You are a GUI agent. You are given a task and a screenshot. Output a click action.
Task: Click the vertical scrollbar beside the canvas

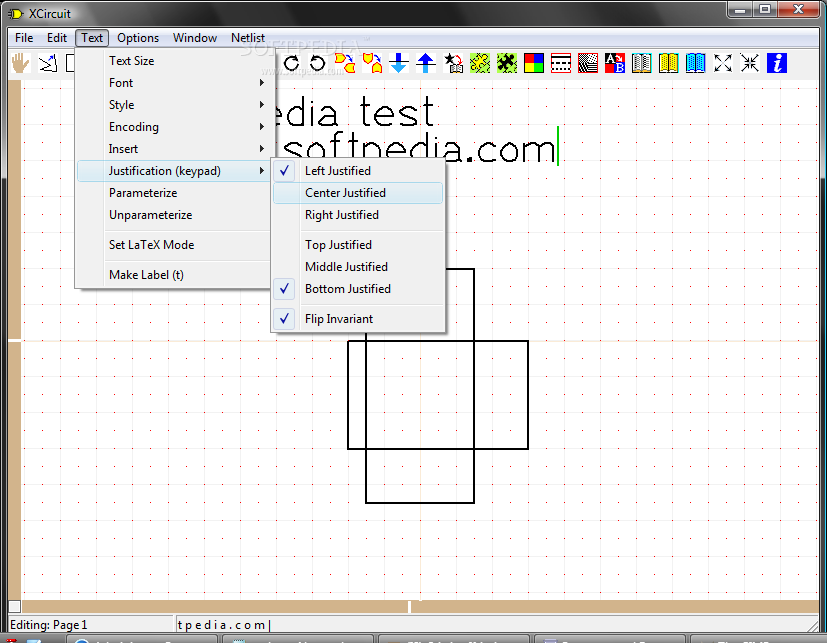(14, 340)
